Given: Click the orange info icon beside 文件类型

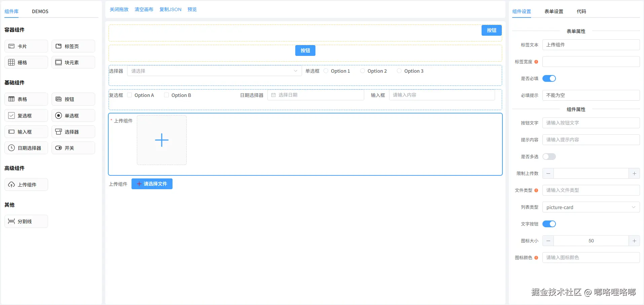Looking at the screenshot, I should (536, 190).
